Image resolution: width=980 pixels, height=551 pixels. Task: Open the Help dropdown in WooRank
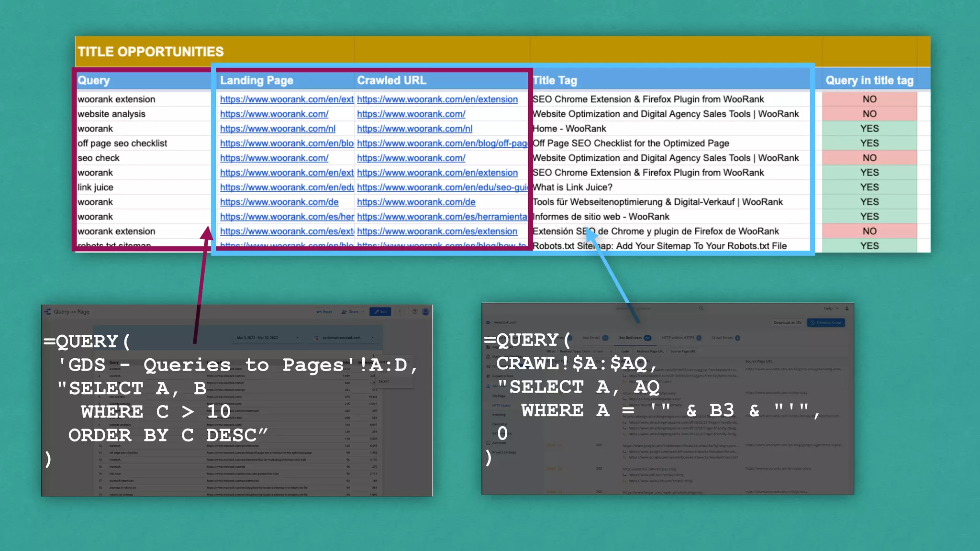(831, 309)
